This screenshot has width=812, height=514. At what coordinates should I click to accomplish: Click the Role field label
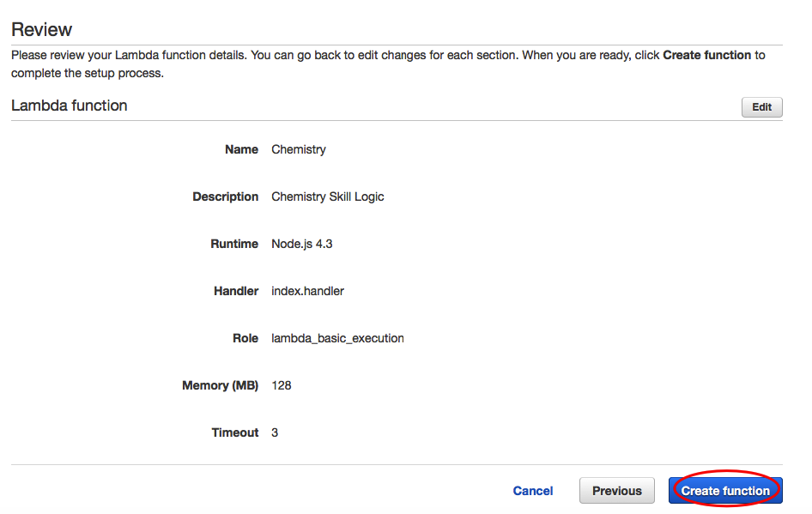pos(245,338)
